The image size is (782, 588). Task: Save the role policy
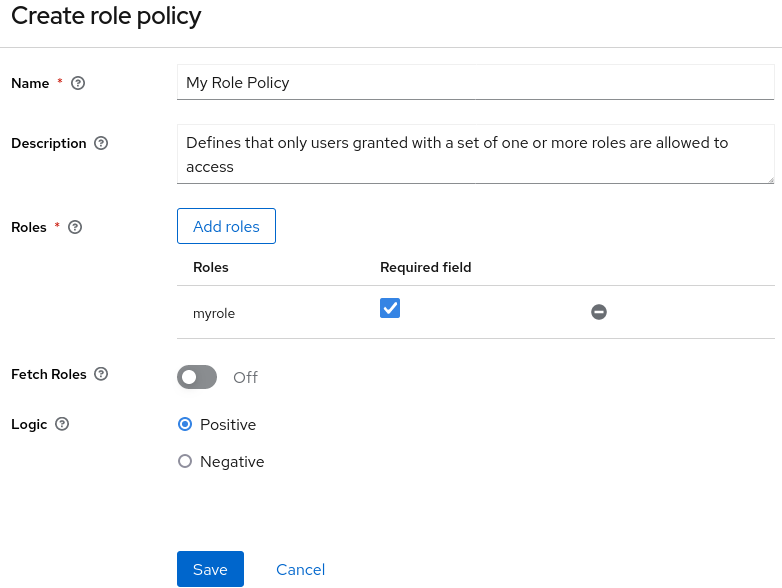[x=210, y=569]
